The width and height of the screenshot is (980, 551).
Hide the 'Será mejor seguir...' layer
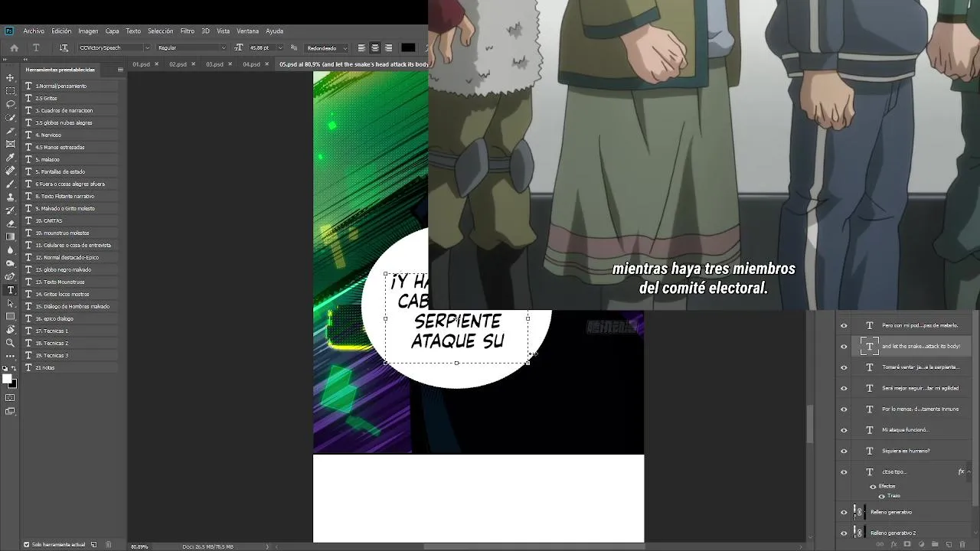click(844, 388)
